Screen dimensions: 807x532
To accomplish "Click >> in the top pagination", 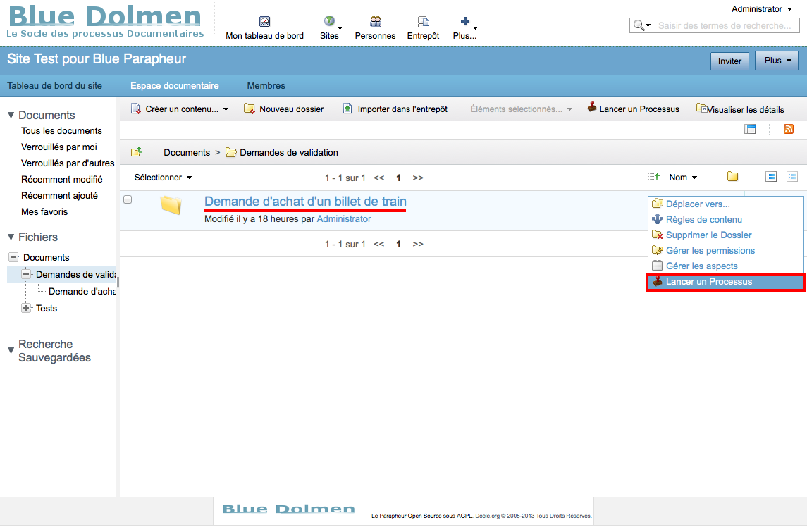I will click(418, 178).
